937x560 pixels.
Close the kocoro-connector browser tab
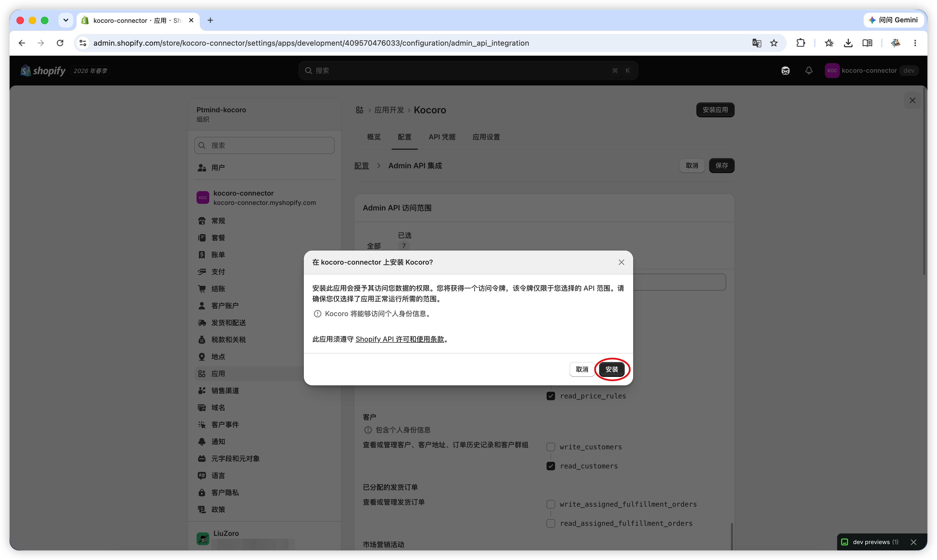[191, 20]
